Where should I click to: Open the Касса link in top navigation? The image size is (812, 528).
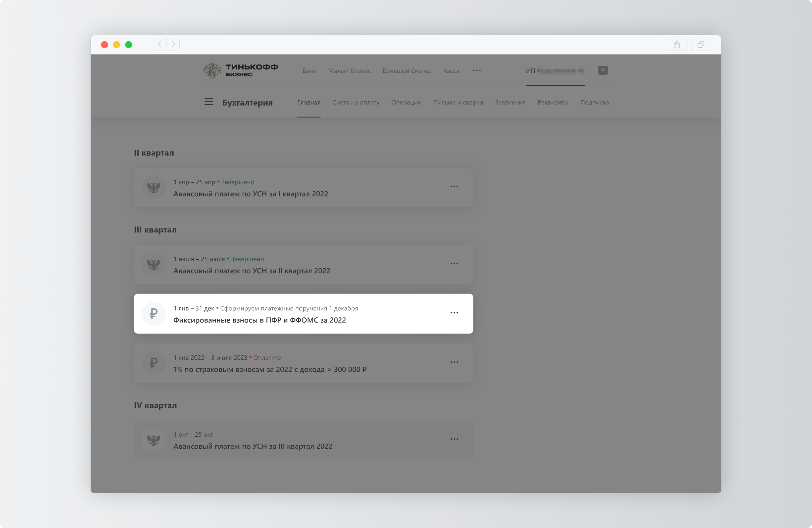point(451,71)
